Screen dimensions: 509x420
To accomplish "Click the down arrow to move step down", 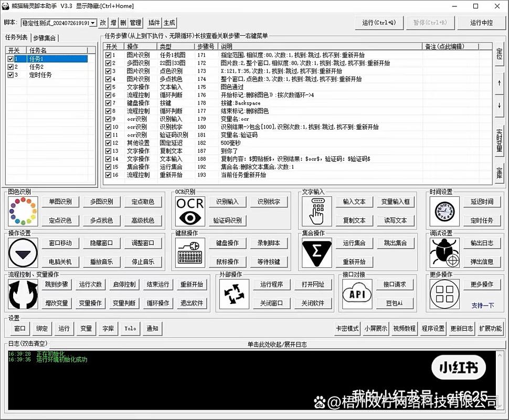I will point(499,106).
